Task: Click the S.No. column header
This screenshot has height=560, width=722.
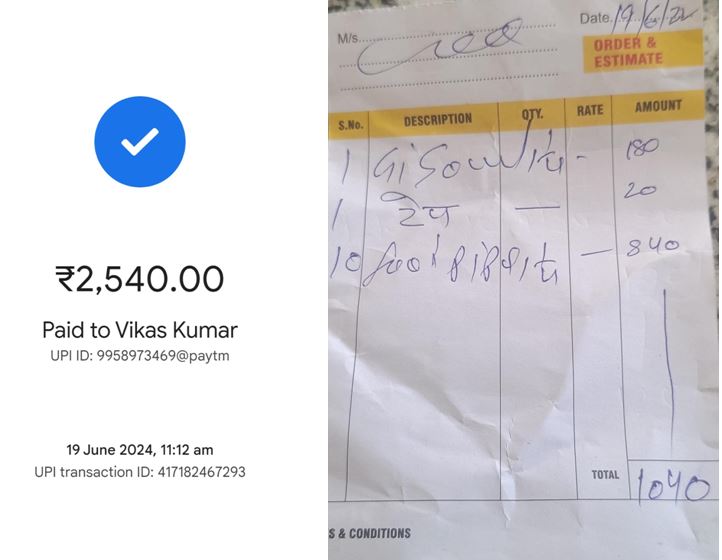Action: 350,125
